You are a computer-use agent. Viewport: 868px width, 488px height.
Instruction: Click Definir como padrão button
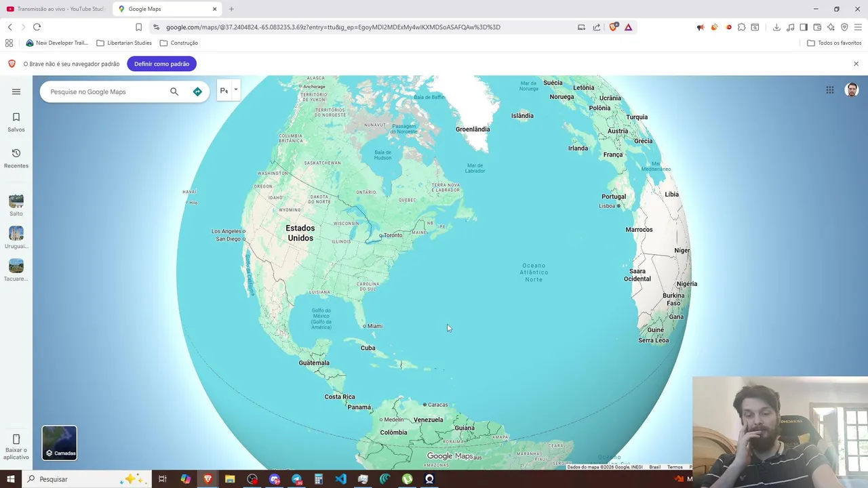[x=161, y=64]
